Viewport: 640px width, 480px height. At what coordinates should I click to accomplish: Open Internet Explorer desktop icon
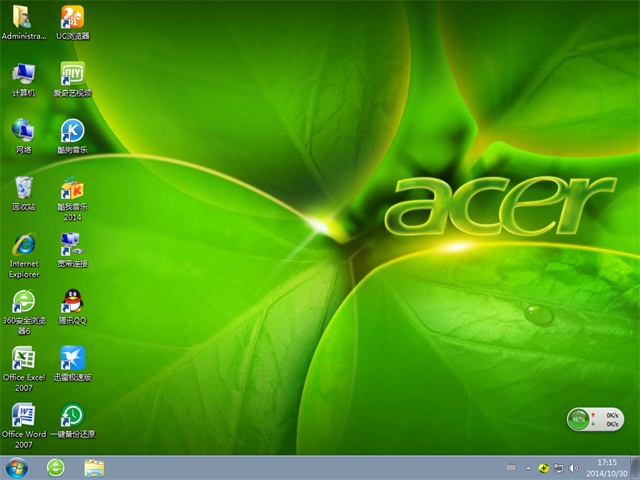(x=22, y=245)
